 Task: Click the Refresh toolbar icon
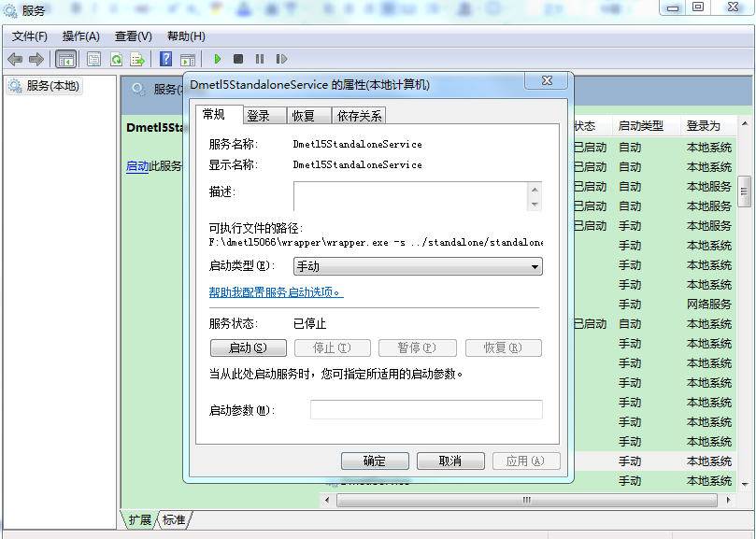(x=117, y=59)
